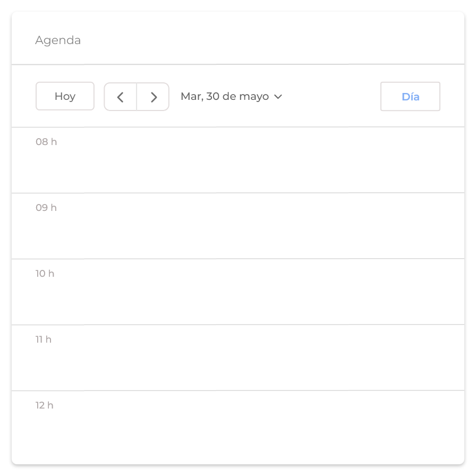The width and height of the screenshot is (476, 476).
Task: Select the empty 09 h time slot
Action: click(x=266, y=226)
